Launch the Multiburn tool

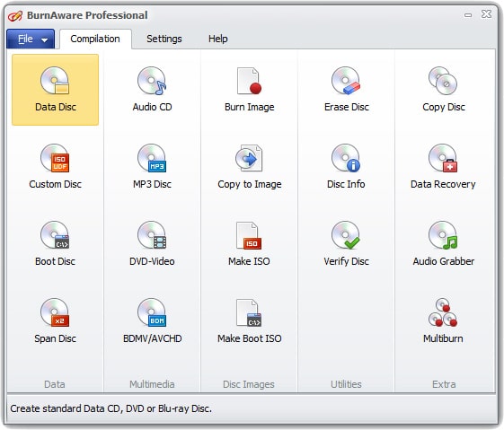click(443, 320)
